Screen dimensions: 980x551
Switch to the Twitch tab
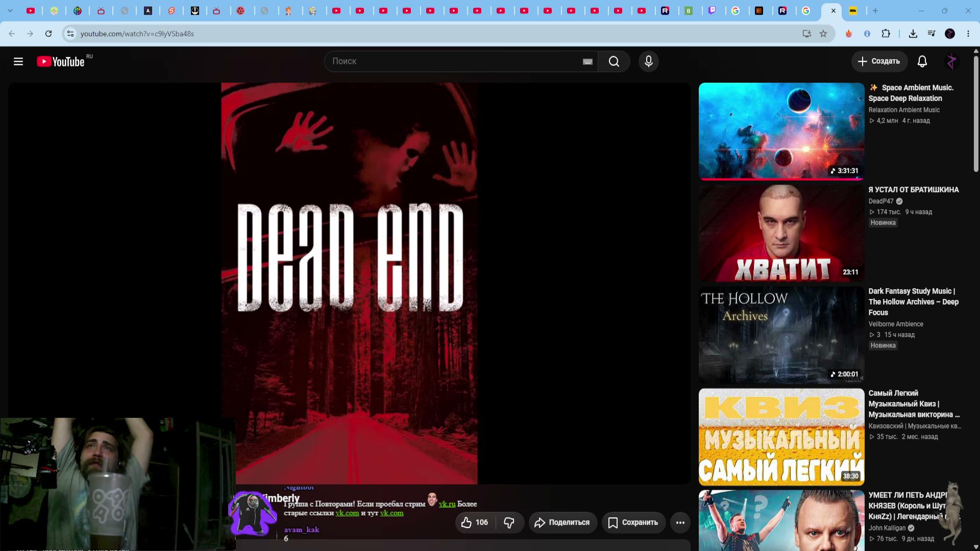pos(712,11)
